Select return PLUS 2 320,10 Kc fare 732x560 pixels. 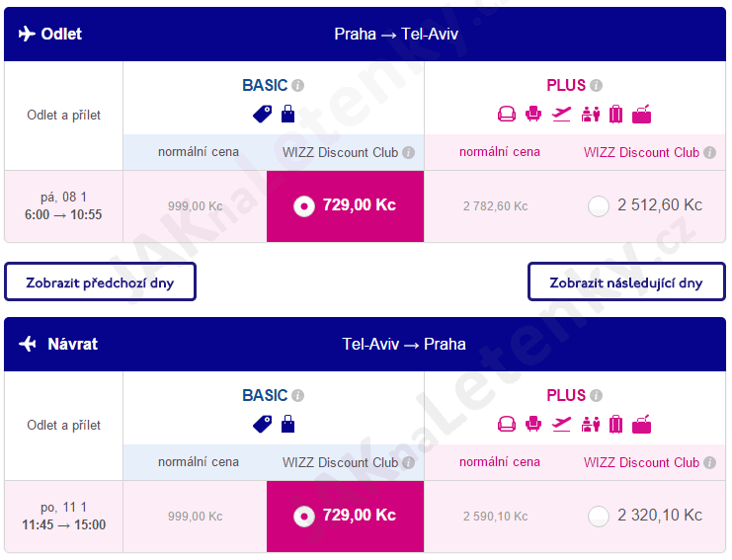(598, 517)
